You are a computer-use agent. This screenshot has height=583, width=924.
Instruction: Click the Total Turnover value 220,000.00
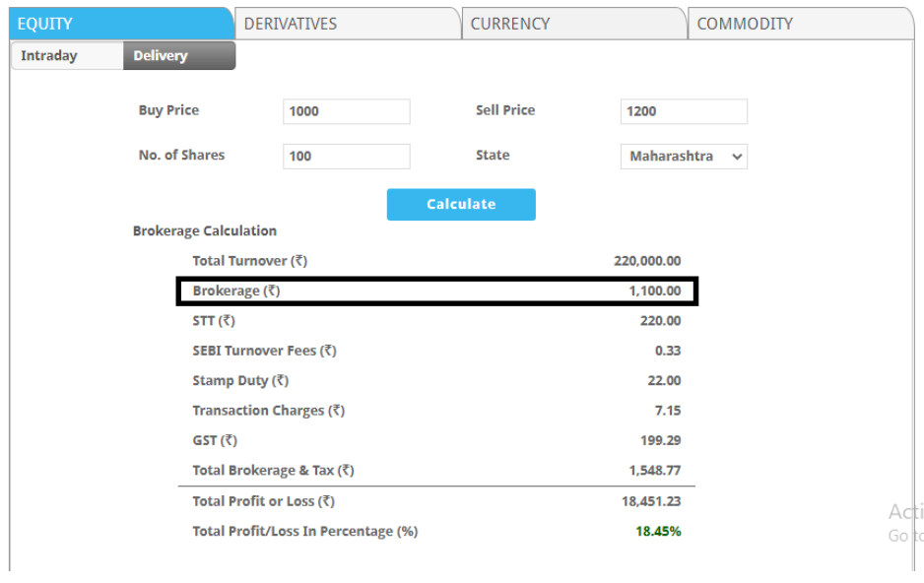coord(646,261)
